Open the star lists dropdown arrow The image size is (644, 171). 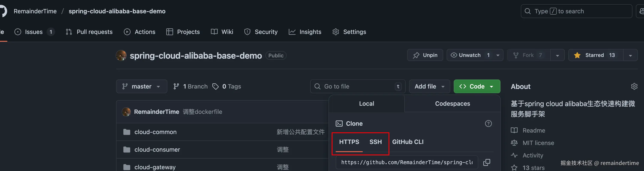click(x=630, y=55)
